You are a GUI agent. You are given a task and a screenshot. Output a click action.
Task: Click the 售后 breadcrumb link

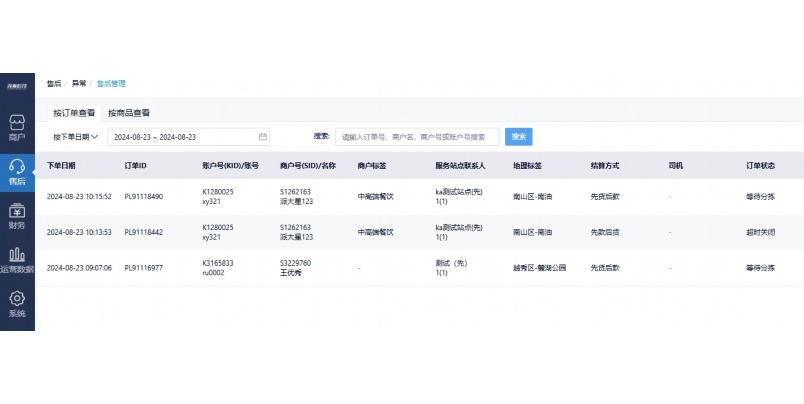pyautogui.click(x=54, y=83)
